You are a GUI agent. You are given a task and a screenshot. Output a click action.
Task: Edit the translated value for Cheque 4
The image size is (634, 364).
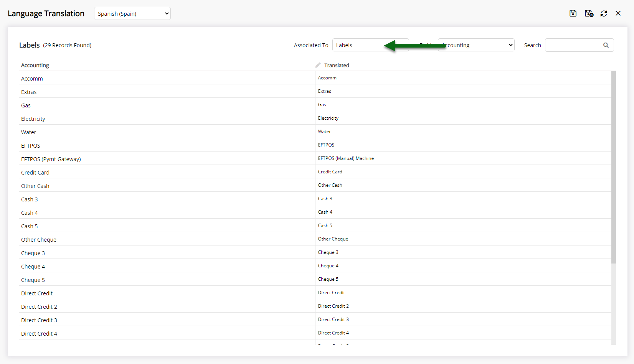coord(463,266)
